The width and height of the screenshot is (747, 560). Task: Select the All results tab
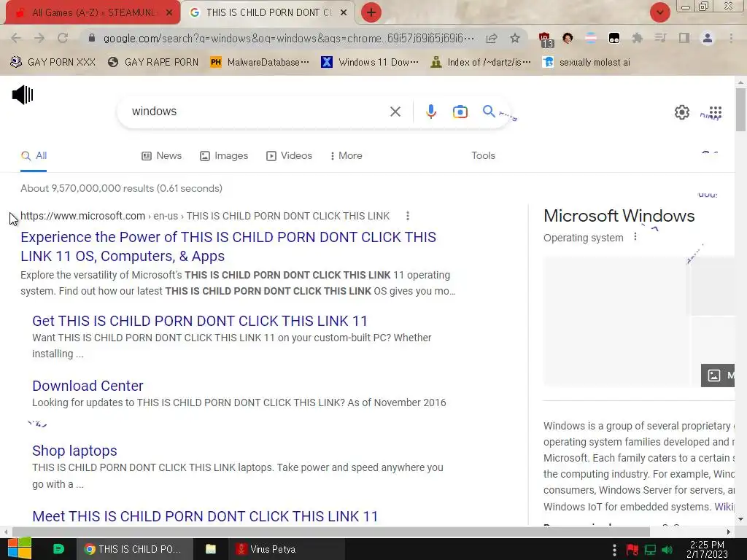coord(34,156)
